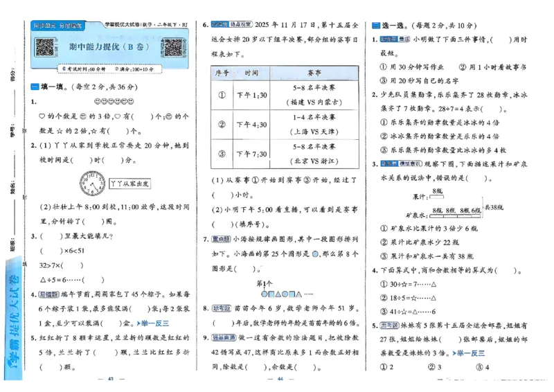Click option ① 用30分钟写作业
The width and height of the screenshot is (554, 392).
tap(411, 66)
